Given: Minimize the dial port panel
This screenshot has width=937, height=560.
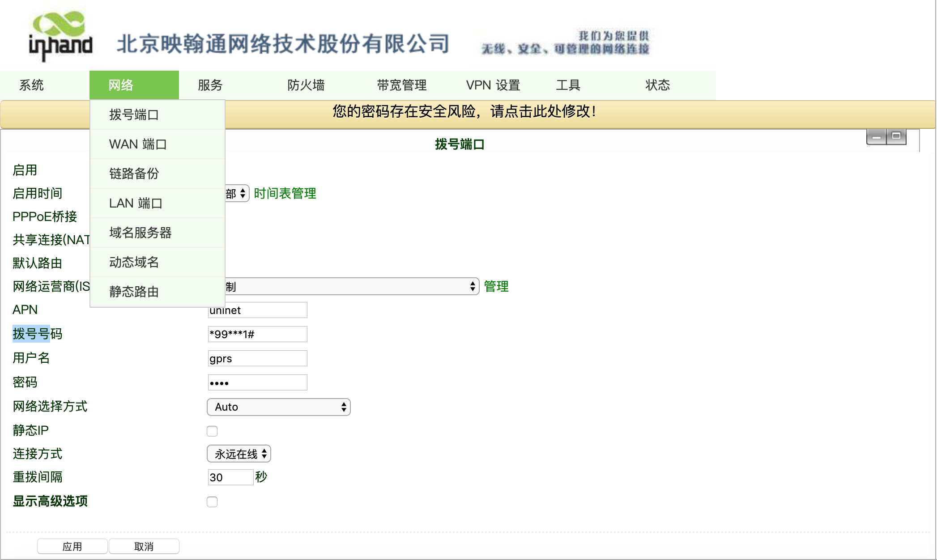Looking at the screenshot, I should pyautogui.click(x=876, y=137).
